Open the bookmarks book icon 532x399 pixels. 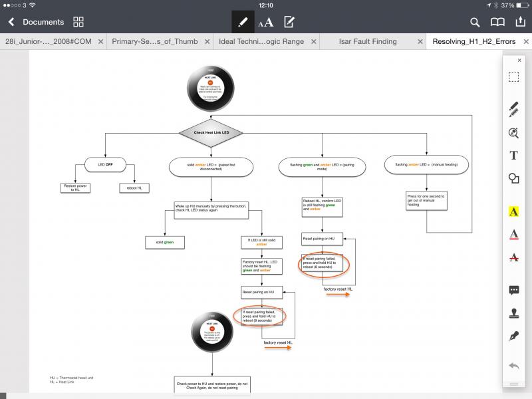click(x=497, y=22)
